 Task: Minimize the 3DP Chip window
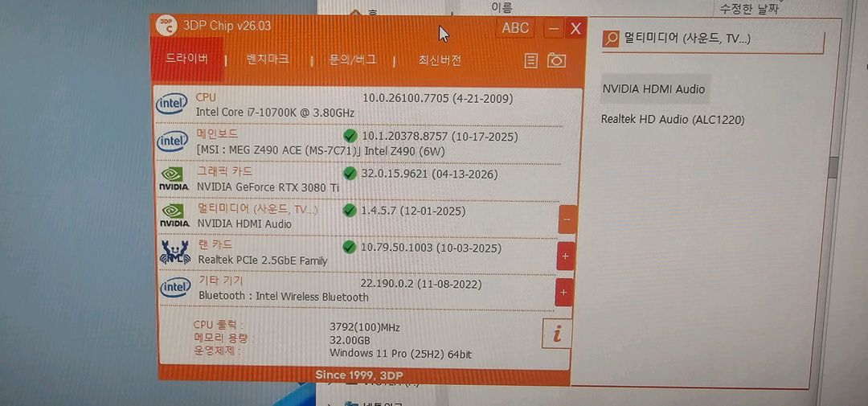pyautogui.click(x=555, y=28)
